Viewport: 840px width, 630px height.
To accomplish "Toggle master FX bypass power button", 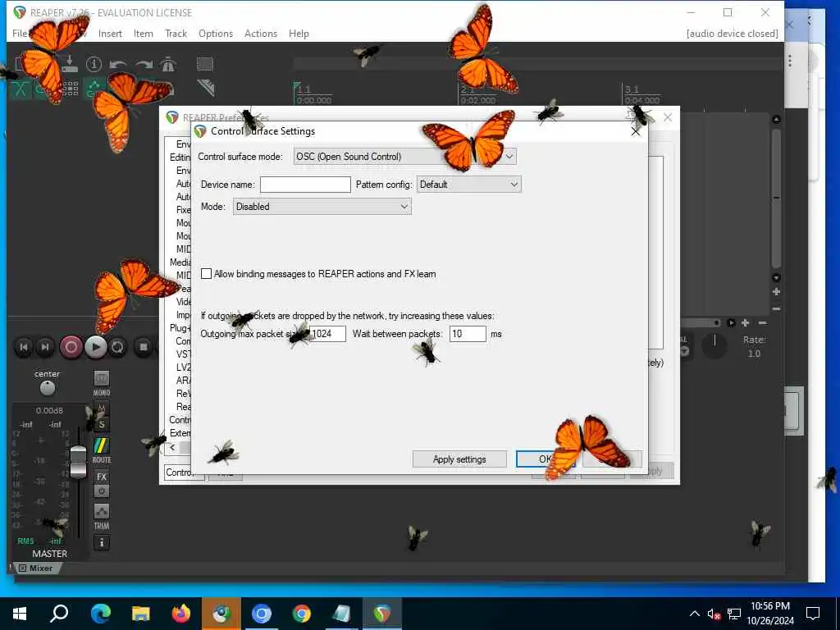I will click(x=101, y=491).
